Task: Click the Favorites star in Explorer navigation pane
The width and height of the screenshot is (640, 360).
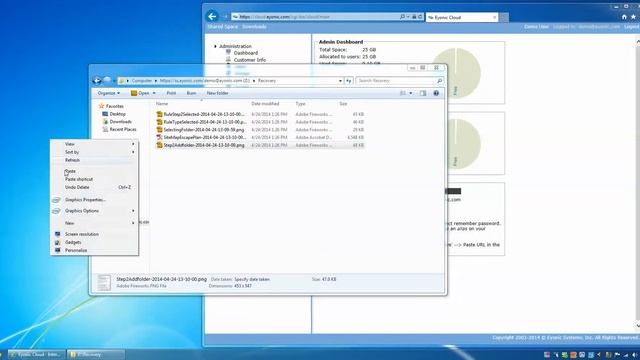Action: [x=102, y=106]
